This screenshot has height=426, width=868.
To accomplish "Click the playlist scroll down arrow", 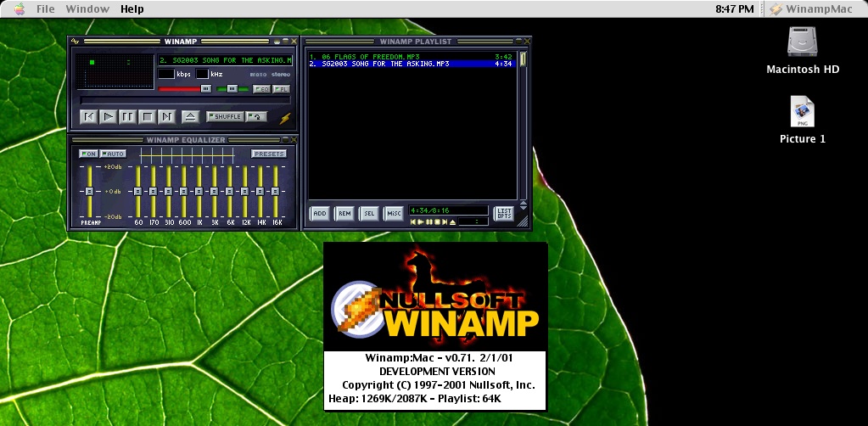I will point(524,210).
